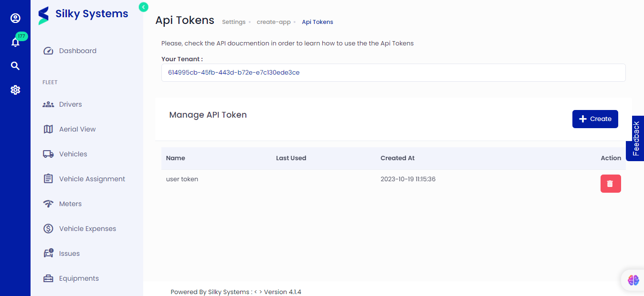Image resolution: width=644 pixels, height=296 pixels.
Task: Navigate to Settings breadcrumb
Action: click(x=233, y=22)
